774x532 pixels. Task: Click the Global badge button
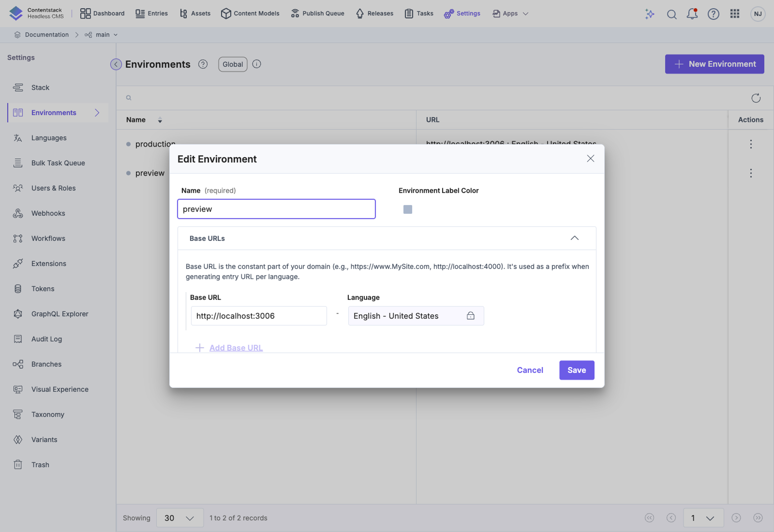pos(233,64)
